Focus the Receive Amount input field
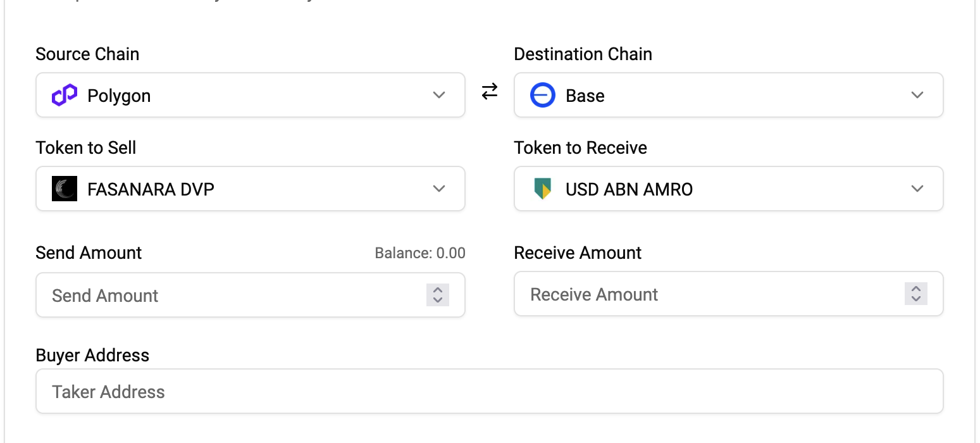Screen dimensions: 980x443 point(729,294)
